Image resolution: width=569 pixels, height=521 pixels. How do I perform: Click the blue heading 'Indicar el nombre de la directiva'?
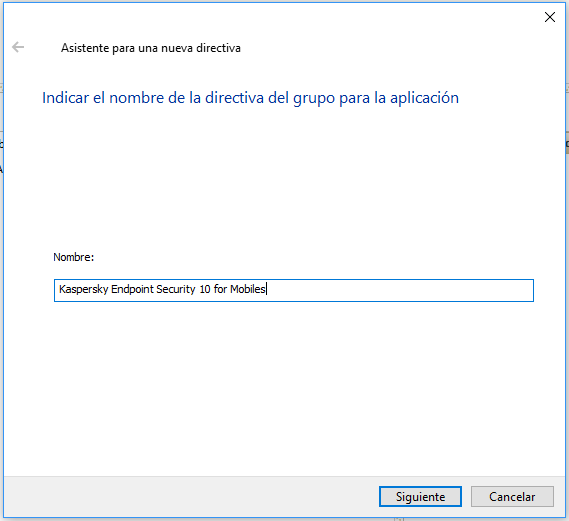pyautogui.click(x=153, y=98)
